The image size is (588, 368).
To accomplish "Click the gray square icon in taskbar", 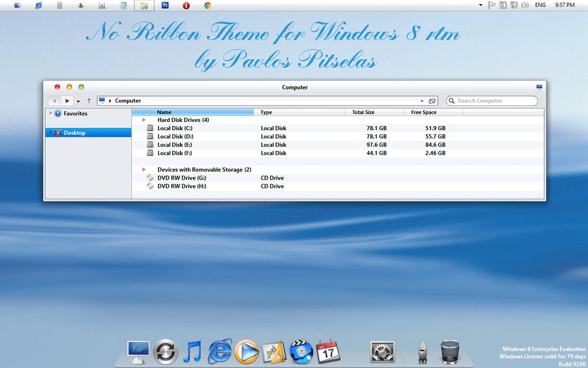I will point(101,5).
